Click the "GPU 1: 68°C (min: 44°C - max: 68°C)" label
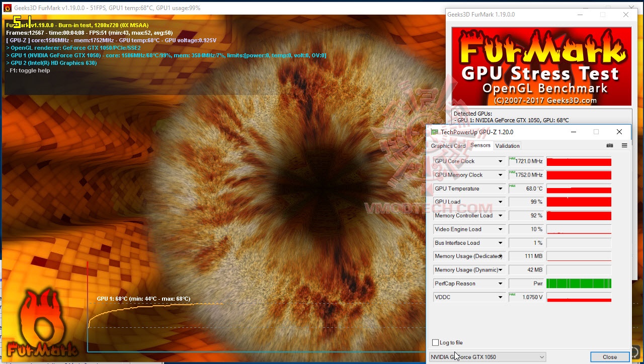Screen dimensions: 644x364 pyautogui.click(x=143, y=299)
